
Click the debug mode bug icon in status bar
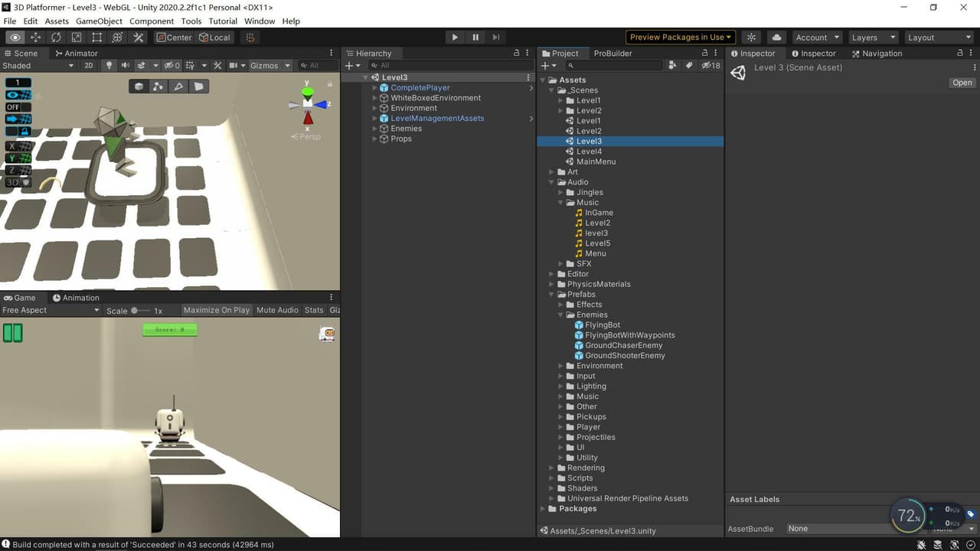point(922,545)
